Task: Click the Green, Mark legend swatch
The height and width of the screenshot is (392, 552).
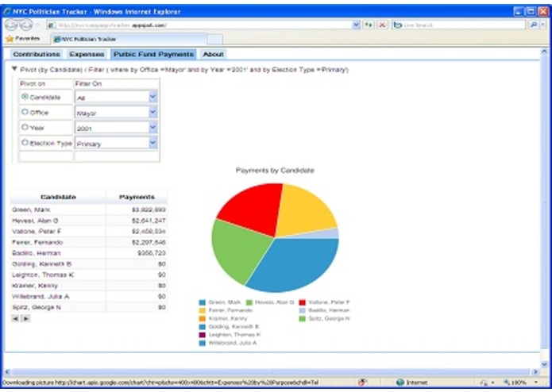Action: coord(202,302)
